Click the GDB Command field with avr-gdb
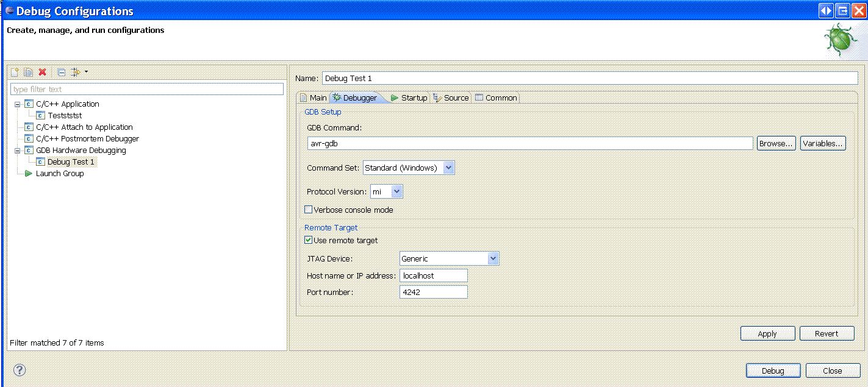 pos(530,143)
